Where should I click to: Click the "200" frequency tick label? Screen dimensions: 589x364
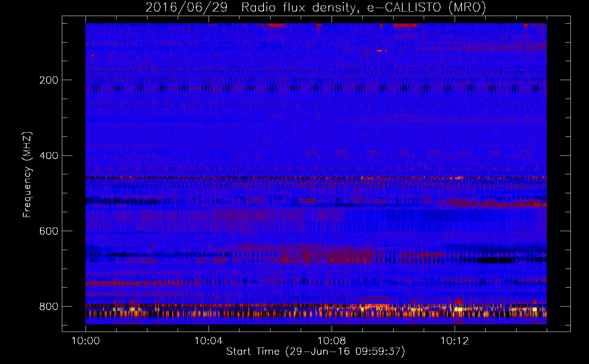(49, 80)
